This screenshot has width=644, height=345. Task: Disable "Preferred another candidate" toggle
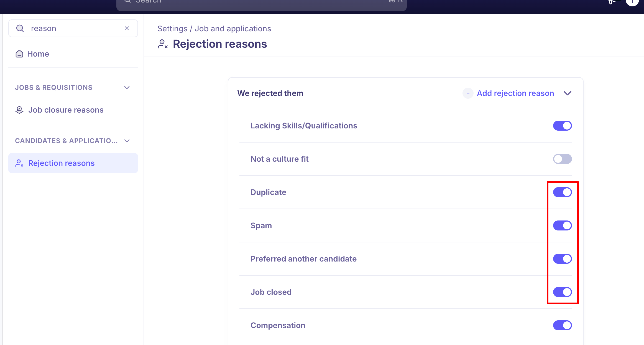point(563,259)
